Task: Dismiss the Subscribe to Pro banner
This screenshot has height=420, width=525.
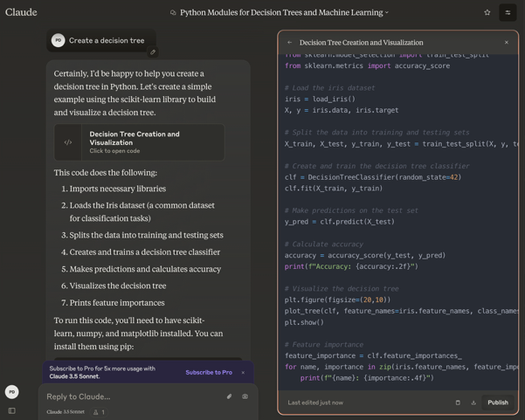Action: (x=243, y=373)
